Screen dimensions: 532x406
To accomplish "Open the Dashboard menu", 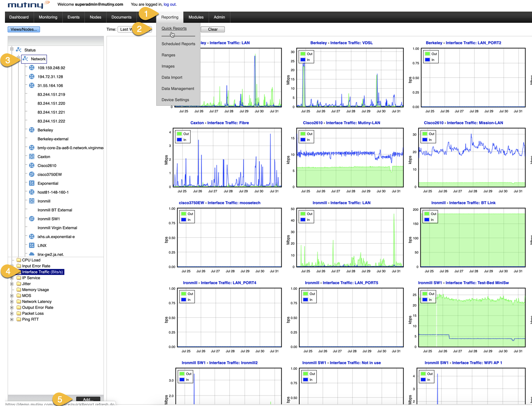I will [x=19, y=17].
